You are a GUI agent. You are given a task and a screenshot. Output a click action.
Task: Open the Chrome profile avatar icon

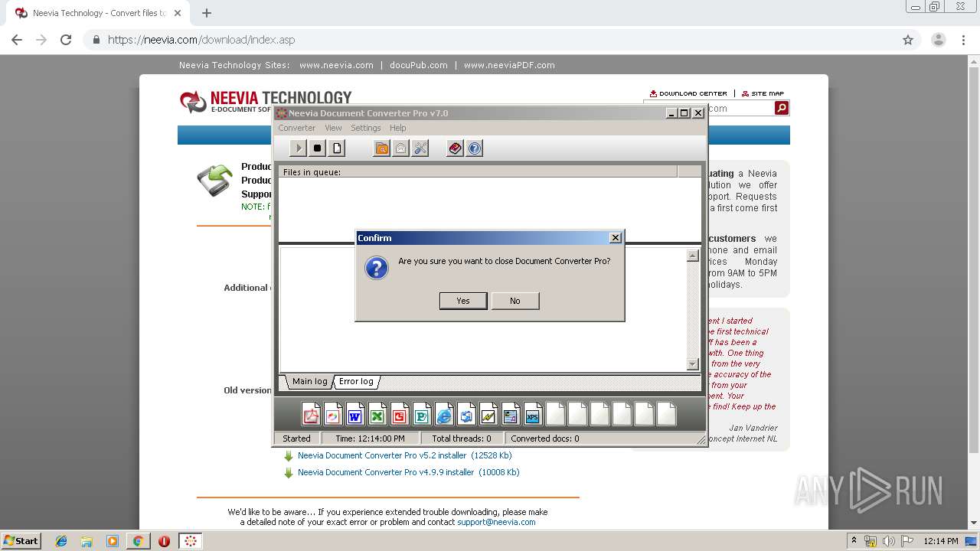point(939,40)
